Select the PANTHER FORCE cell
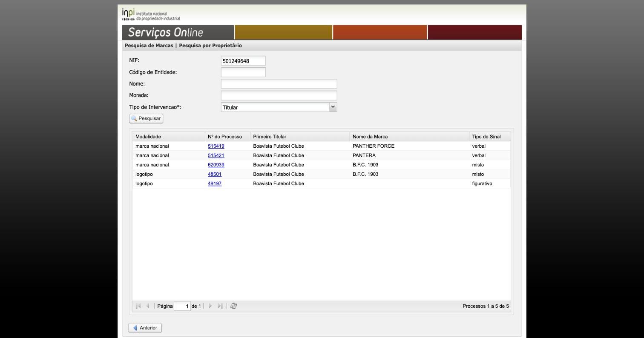 409,146
